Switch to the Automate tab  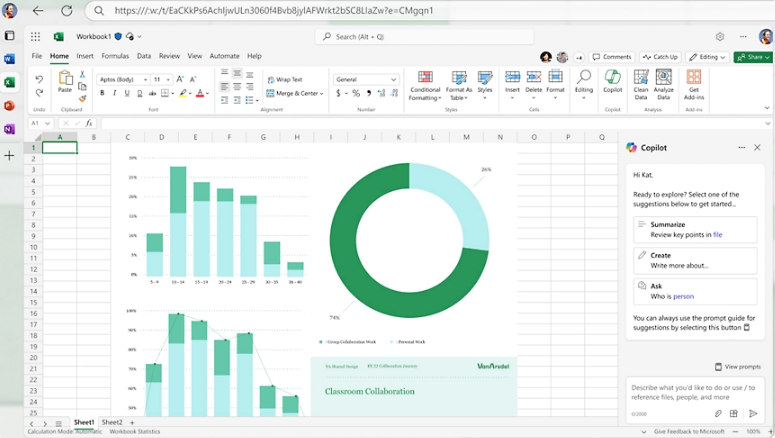click(x=224, y=56)
